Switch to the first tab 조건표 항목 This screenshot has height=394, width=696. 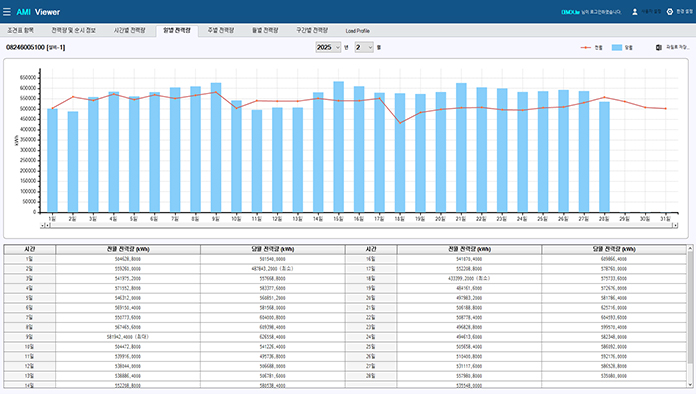[x=20, y=31]
